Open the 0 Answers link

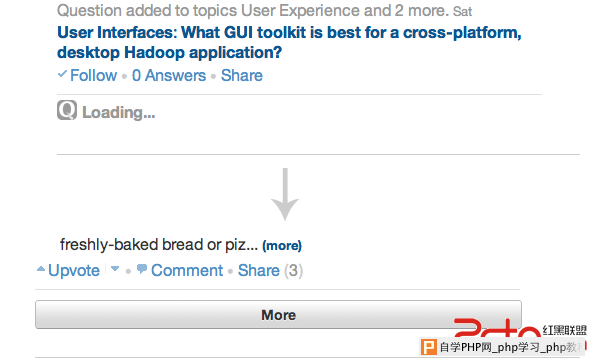click(169, 75)
